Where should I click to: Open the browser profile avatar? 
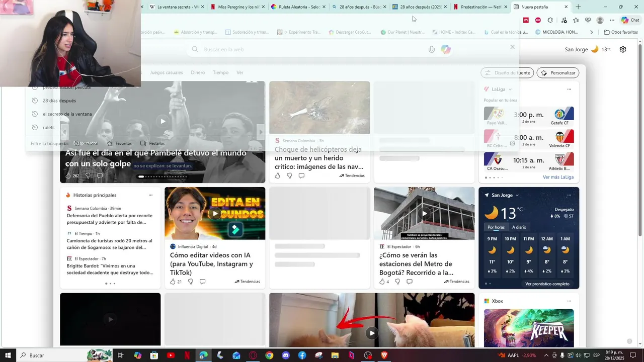600,20
